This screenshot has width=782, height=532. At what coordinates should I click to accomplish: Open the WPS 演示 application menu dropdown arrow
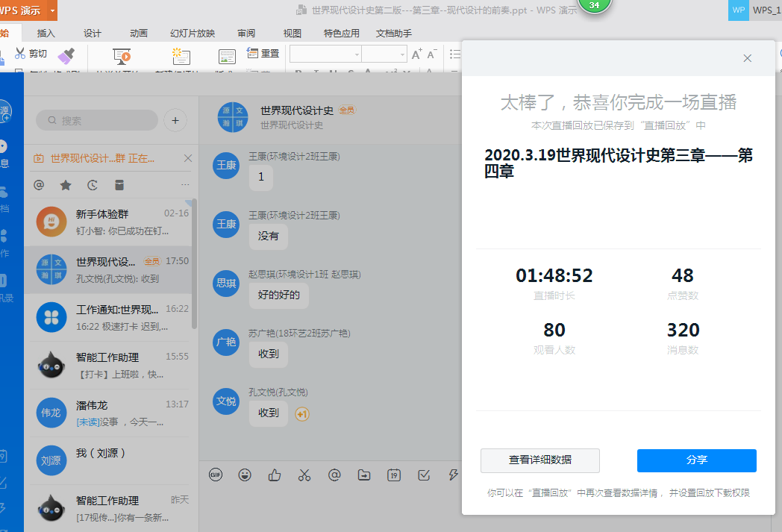(51, 10)
